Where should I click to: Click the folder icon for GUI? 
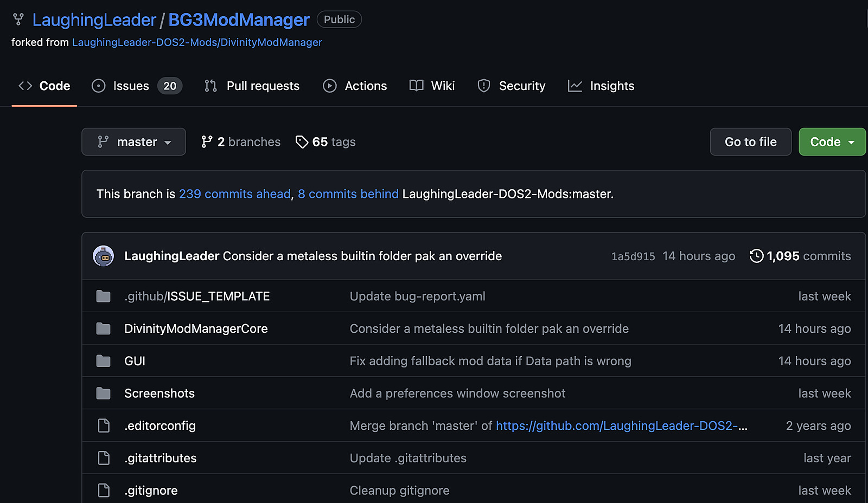pos(103,361)
